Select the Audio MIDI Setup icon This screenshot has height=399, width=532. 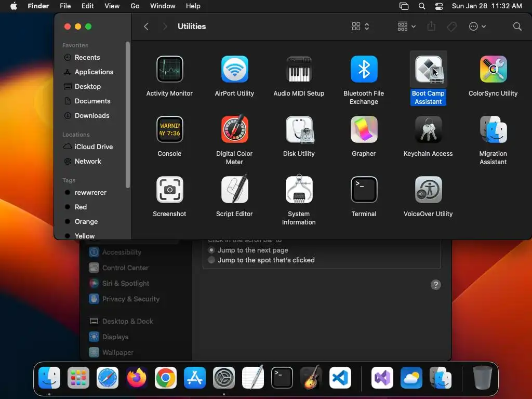click(x=299, y=69)
